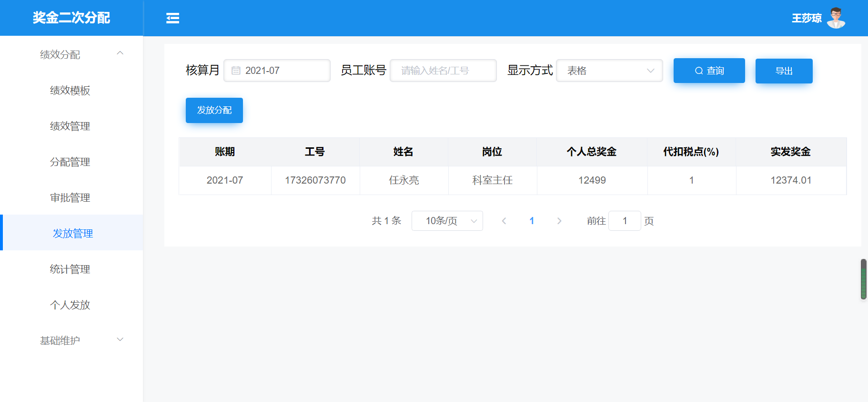Click the 17326073770 工号 cell
Screen dimensions: 868x402
315,180
